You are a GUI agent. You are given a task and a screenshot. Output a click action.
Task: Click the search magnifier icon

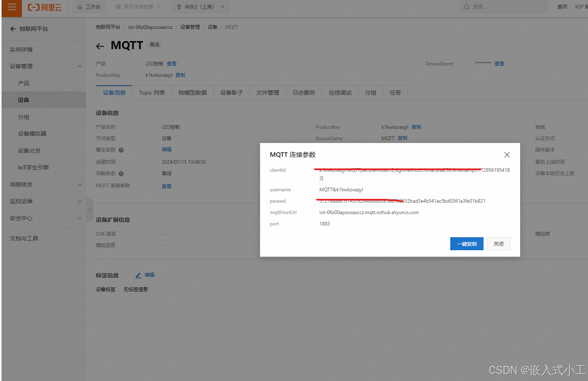[x=466, y=6]
